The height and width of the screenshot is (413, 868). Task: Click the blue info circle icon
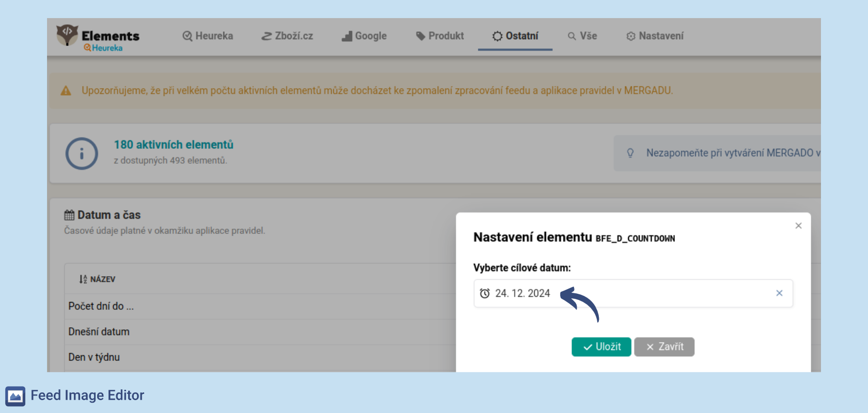[82, 153]
